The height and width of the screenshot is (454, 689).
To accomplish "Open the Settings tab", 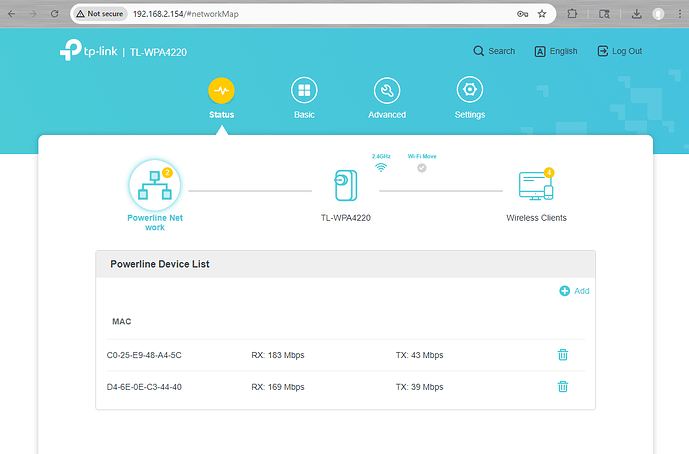I will tap(470, 98).
